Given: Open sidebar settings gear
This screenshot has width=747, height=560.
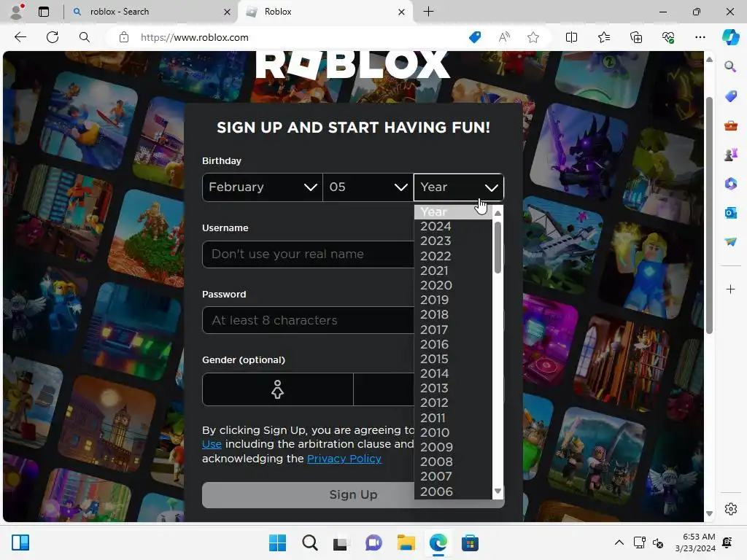Looking at the screenshot, I should (x=731, y=509).
